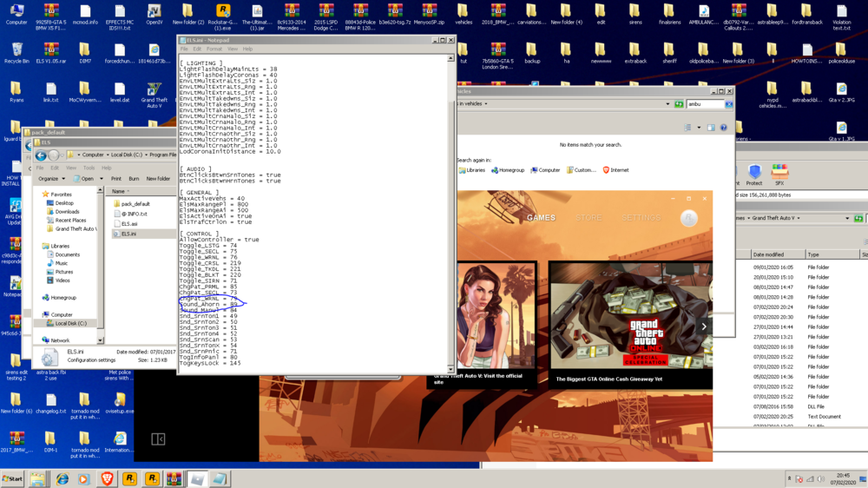
Task: Clear the search box with the X icon
Action: click(729, 103)
